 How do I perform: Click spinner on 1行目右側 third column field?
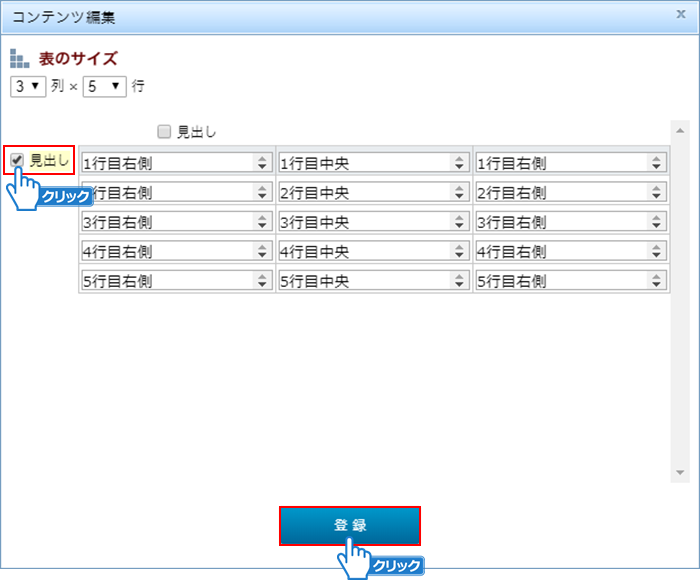click(x=657, y=163)
